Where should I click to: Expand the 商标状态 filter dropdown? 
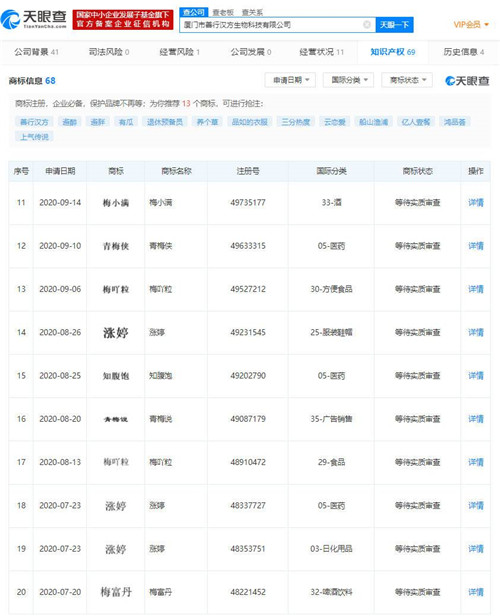(x=407, y=80)
